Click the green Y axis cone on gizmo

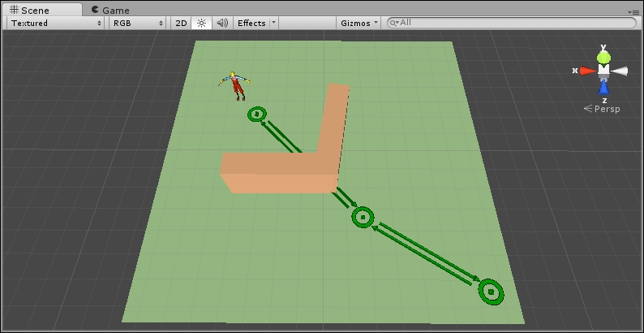tap(603, 57)
